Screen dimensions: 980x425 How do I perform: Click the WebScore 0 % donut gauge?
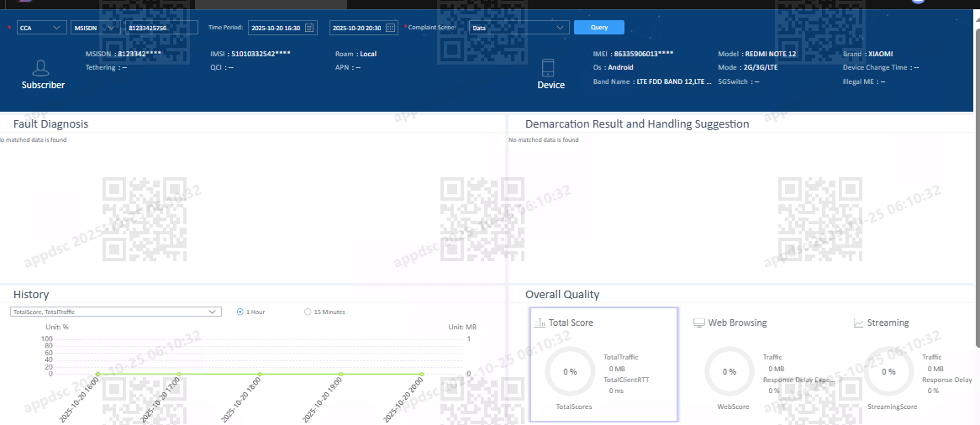[x=729, y=372]
